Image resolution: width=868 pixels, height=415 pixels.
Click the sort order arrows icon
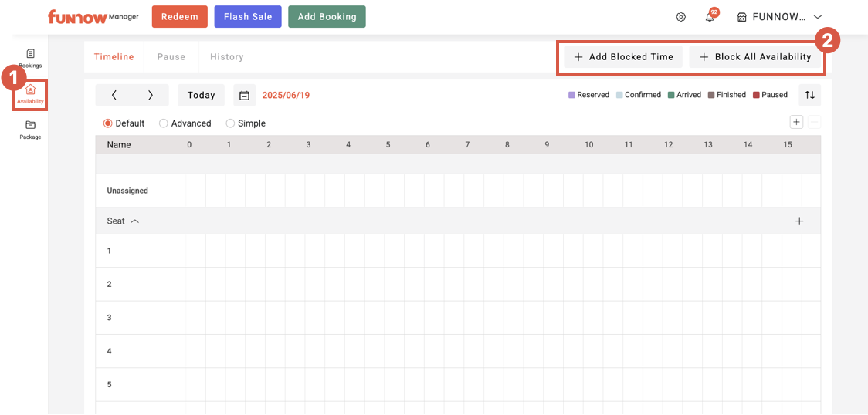click(809, 95)
